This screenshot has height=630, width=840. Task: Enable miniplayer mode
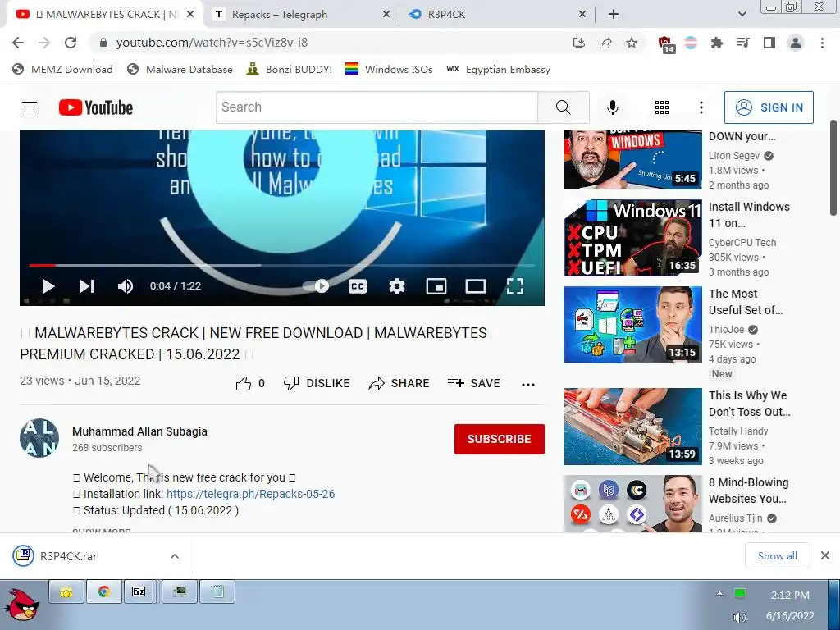(x=436, y=286)
